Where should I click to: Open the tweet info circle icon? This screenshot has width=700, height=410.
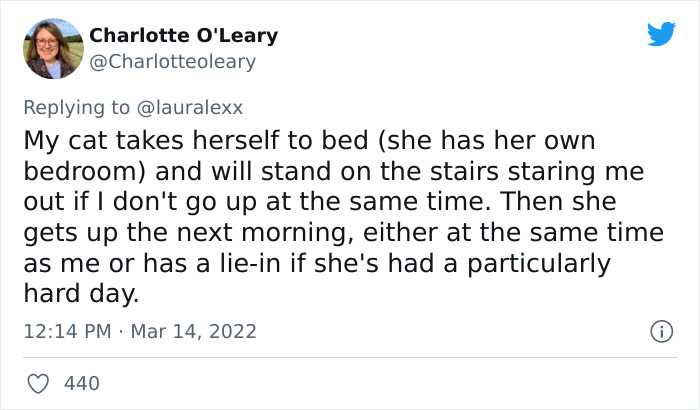[x=659, y=330]
